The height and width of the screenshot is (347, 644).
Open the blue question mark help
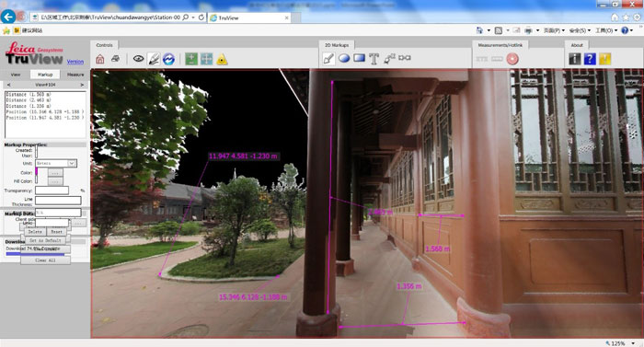click(x=590, y=59)
